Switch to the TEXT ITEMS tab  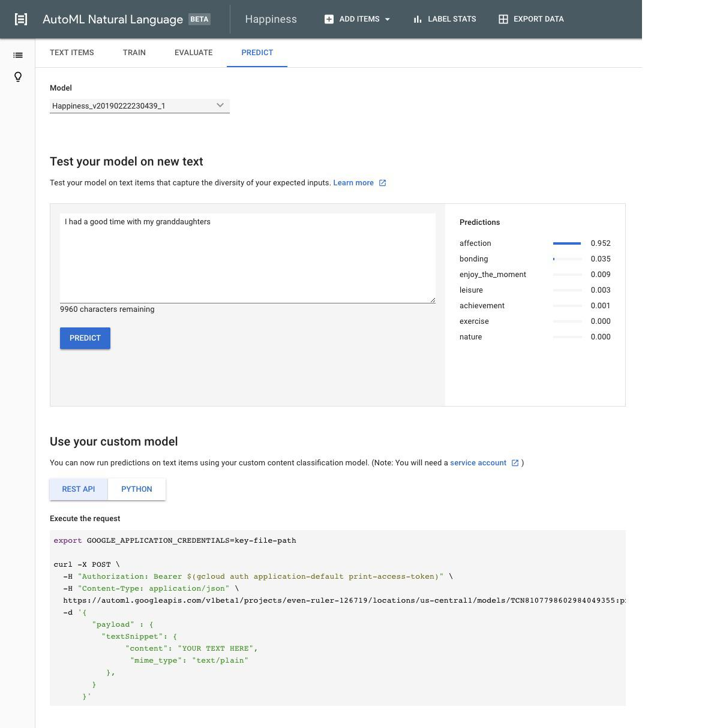(72, 53)
